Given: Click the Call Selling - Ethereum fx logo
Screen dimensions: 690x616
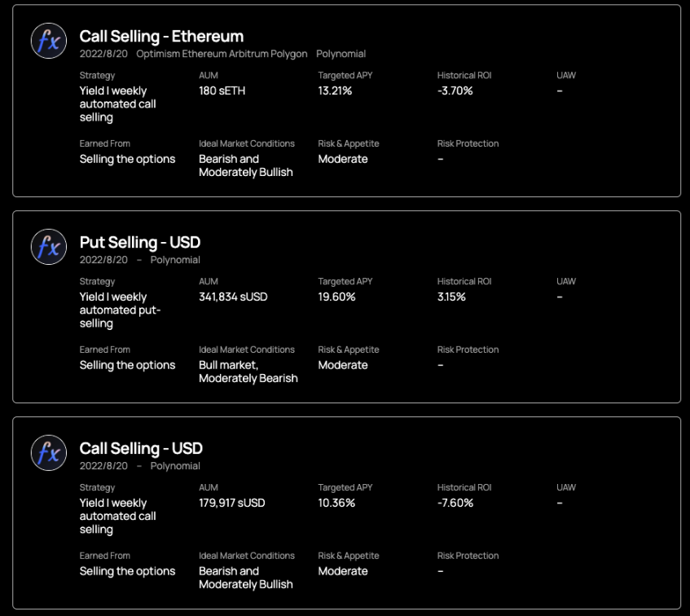Looking at the screenshot, I should 48,41.
